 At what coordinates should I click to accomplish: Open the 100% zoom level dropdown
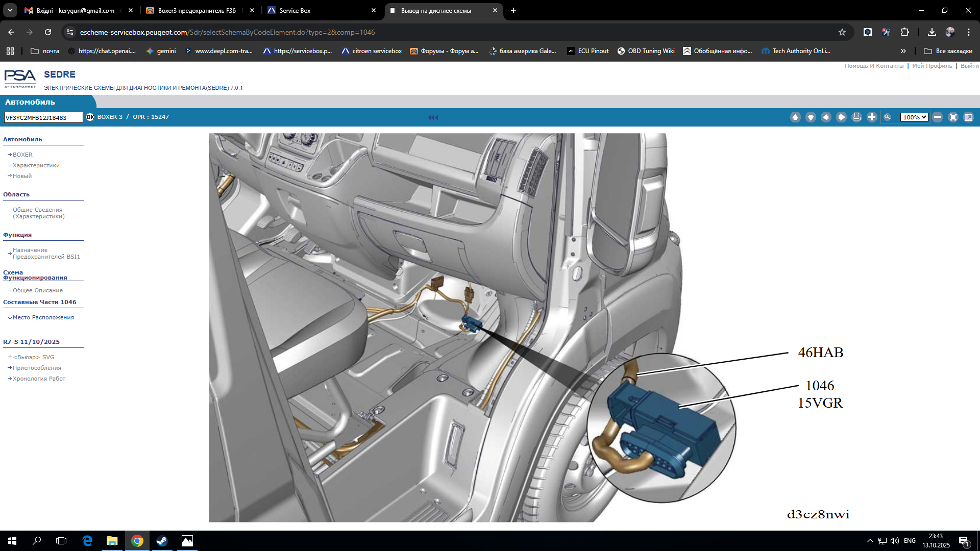pyautogui.click(x=914, y=117)
